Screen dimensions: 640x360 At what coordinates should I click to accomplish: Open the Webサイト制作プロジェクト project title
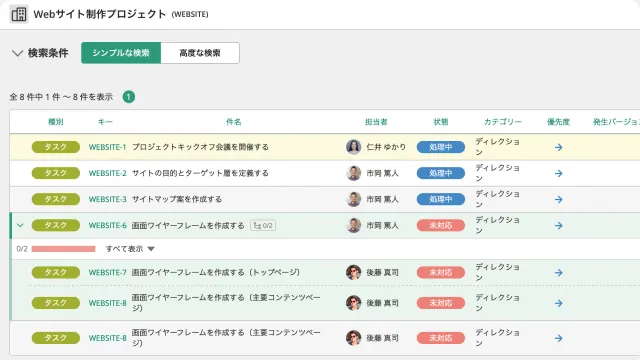(x=100, y=14)
